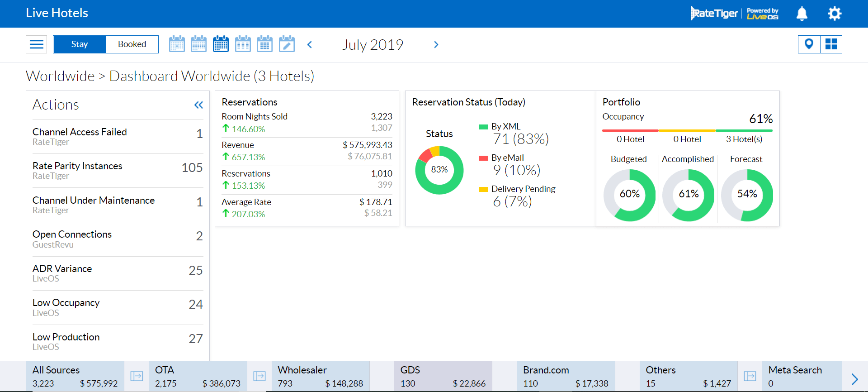868x392 pixels.
Task: Select the Stay toggle option
Action: pyautogui.click(x=80, y=44)
